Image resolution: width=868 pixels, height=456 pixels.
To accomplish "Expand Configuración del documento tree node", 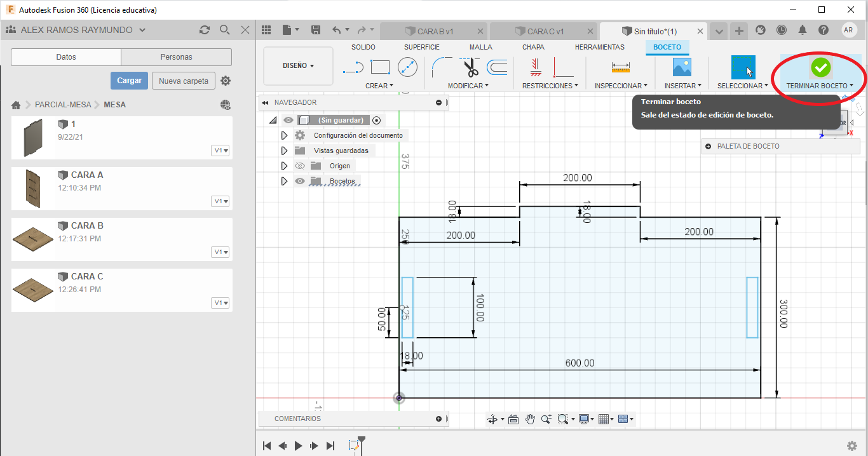I will pos(284,135).
